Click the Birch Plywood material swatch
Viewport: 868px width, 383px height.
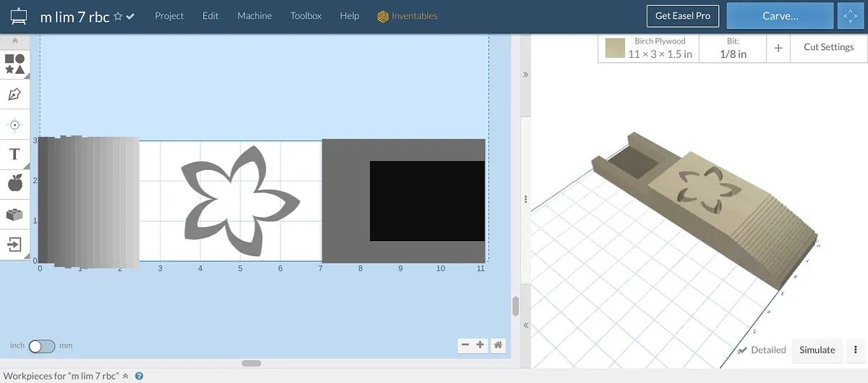tap(615, 49)
